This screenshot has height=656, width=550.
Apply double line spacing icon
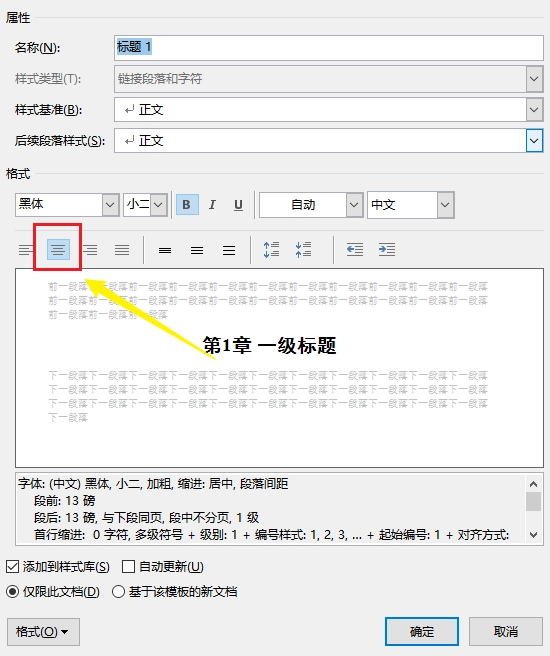point(229,250)
